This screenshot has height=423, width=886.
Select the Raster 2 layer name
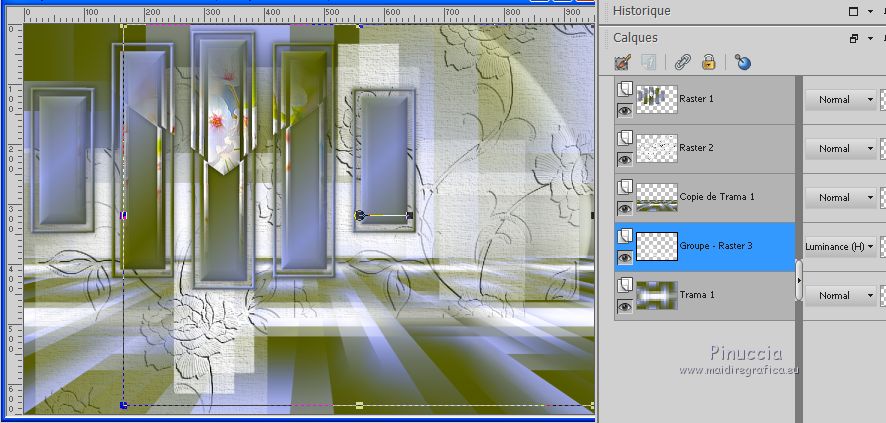[x=697, y=148]
